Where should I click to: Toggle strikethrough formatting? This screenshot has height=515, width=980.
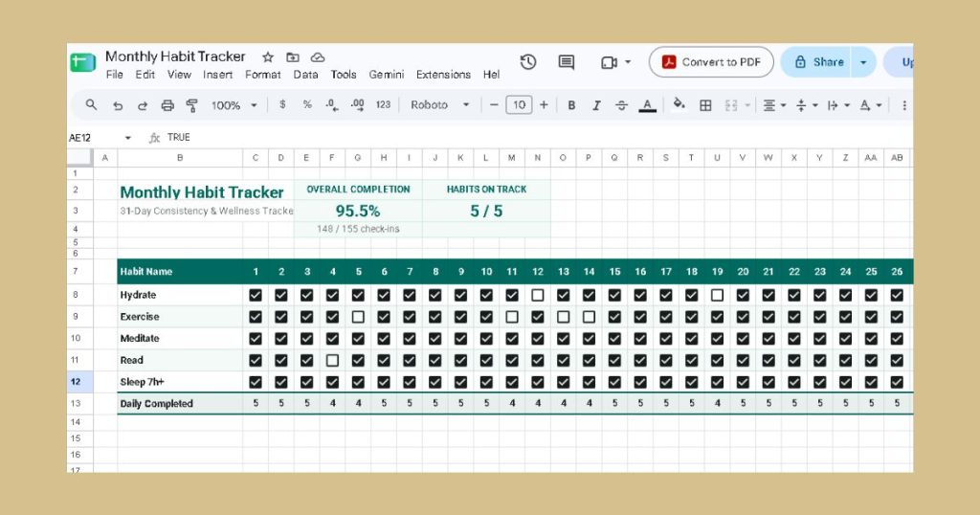tap(621, 105)
